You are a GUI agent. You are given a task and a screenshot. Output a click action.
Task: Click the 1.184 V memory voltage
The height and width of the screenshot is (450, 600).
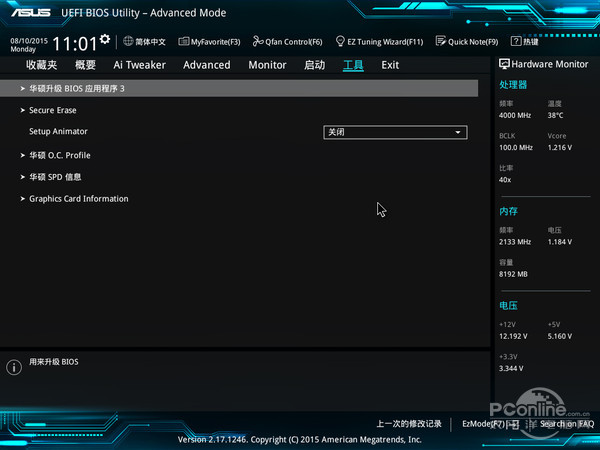(x=559, y=242)
